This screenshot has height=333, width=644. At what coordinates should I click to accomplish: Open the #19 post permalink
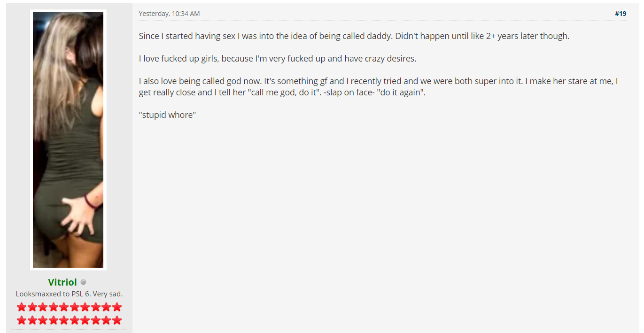pyautogui.click(x=621, y=14)
